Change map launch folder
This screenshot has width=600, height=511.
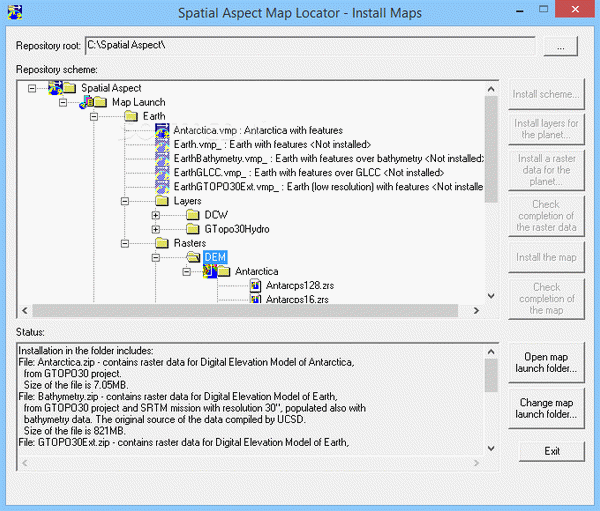(546, 408)
